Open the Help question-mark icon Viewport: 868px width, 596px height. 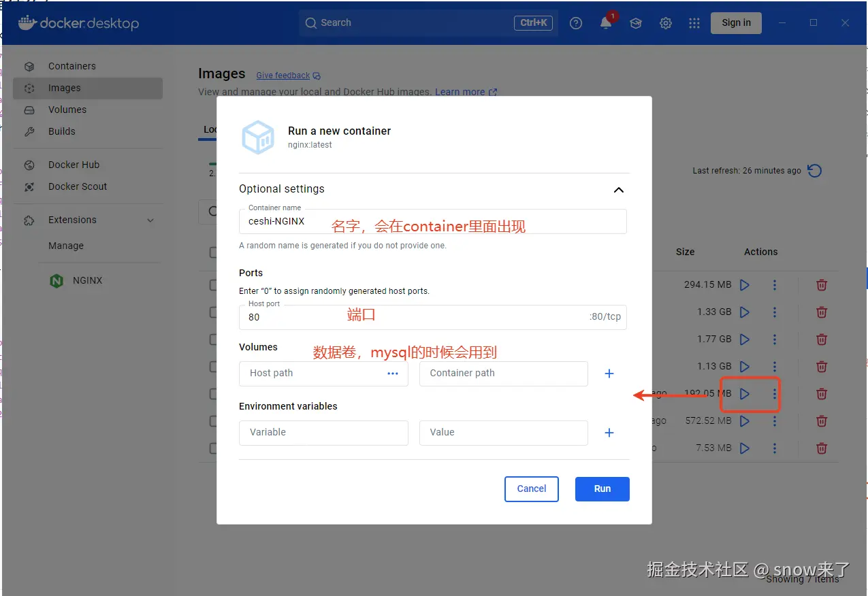click(576, 23)
